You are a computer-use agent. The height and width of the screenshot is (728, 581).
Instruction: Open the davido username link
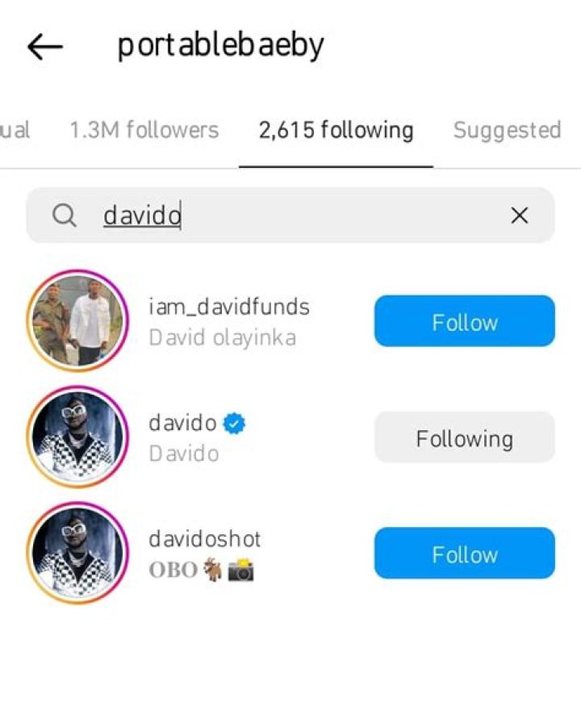[183, 423]
